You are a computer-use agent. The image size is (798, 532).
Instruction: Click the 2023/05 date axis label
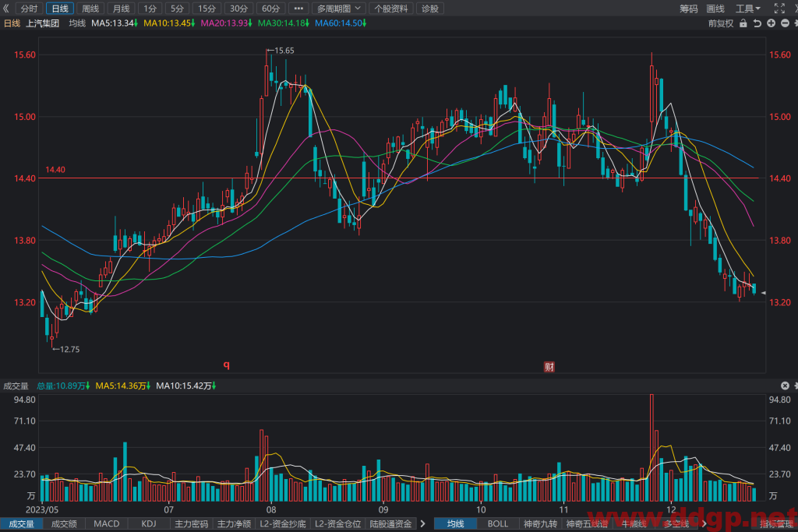(x=42, y=509)
